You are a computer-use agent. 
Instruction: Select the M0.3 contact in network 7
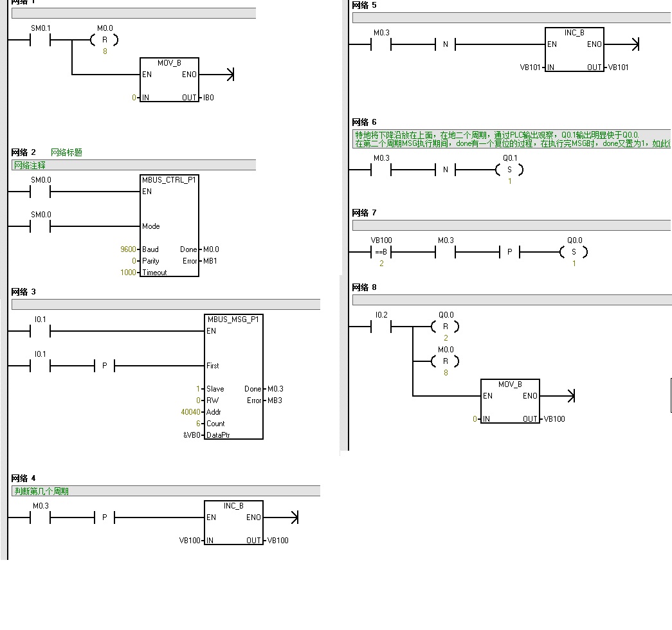(445, 252)
